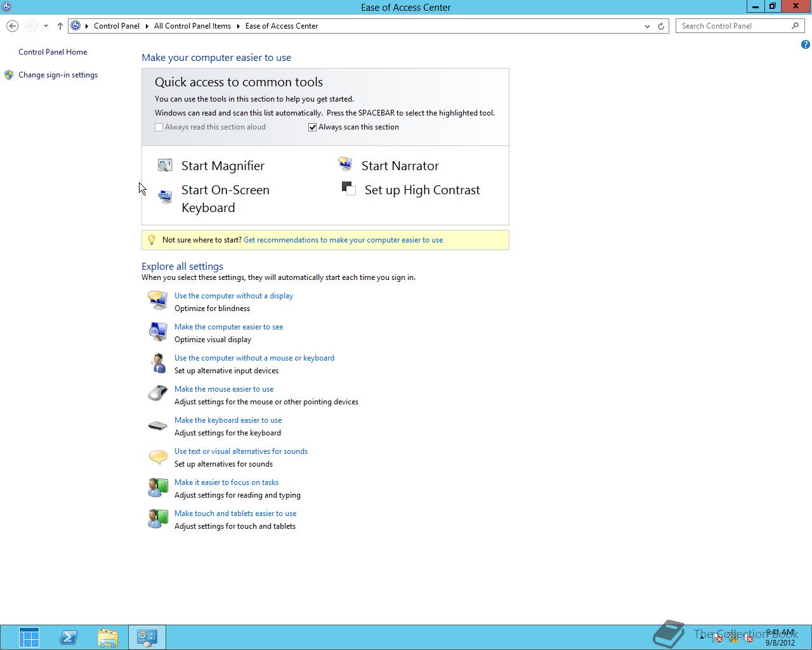
Task: Click the Magnifier icon
Action: (165, 166)
